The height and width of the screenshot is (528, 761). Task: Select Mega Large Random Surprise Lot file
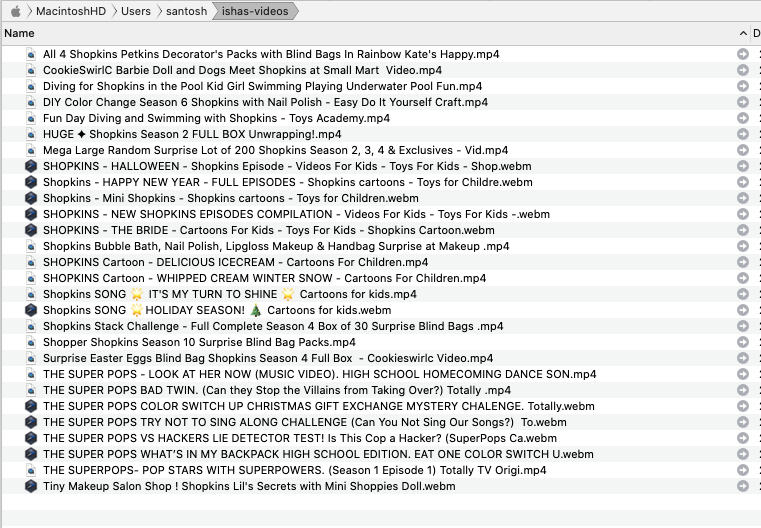coord(276,150)
